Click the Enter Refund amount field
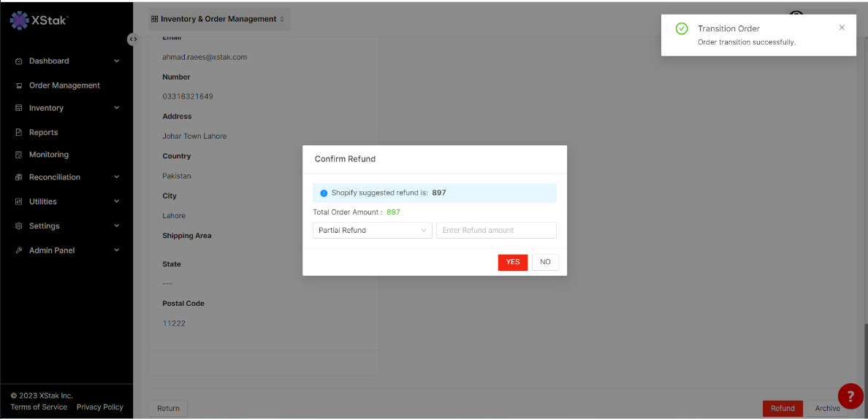 click(x=496, y=231)
